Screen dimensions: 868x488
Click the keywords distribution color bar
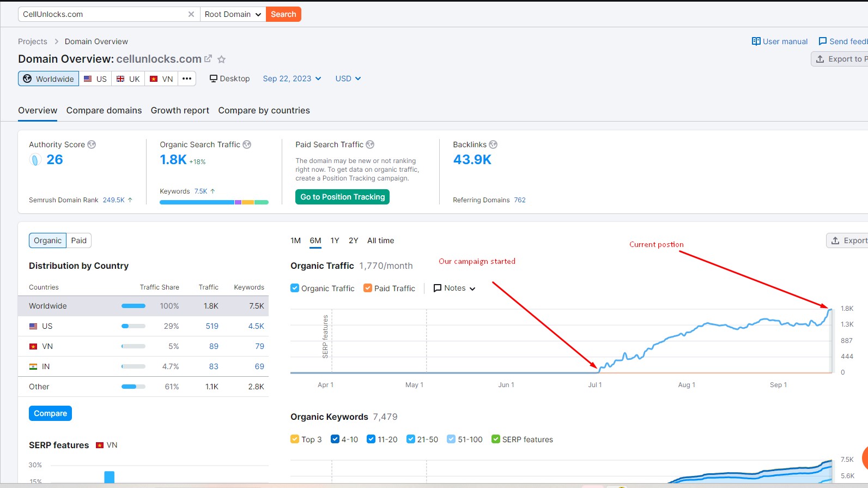pos(214,202)
